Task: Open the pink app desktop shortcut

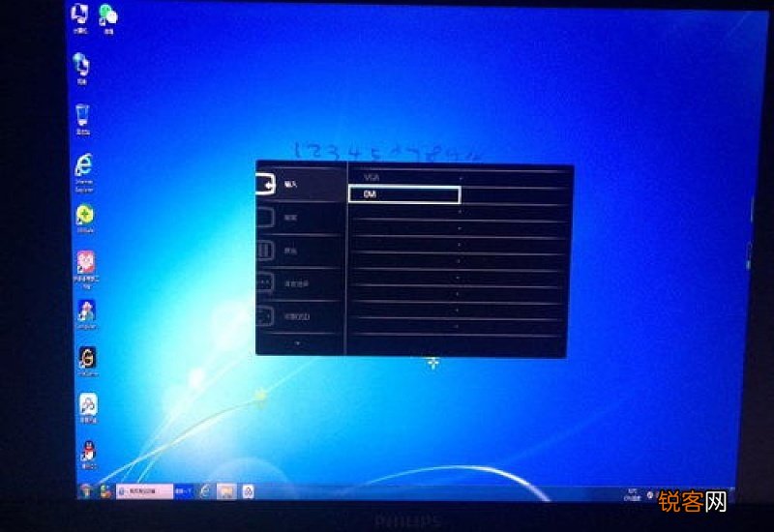Action: pyautogui.click(x=86, y=269)
